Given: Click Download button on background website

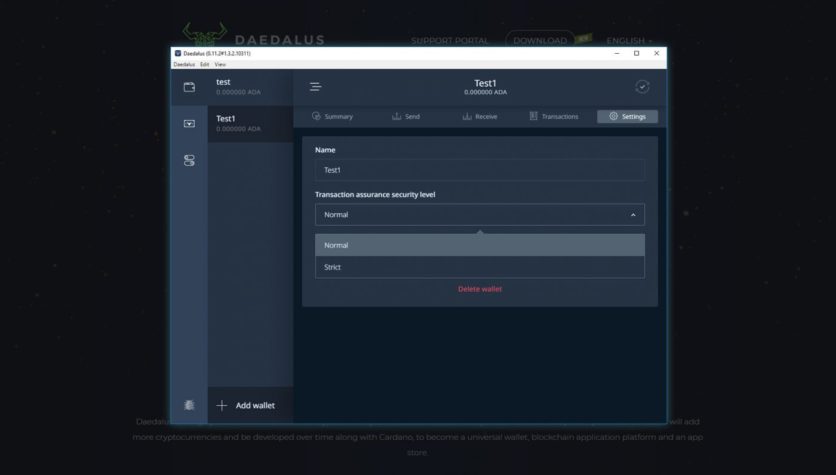Looking at the screenshot, I should [540, 41].
